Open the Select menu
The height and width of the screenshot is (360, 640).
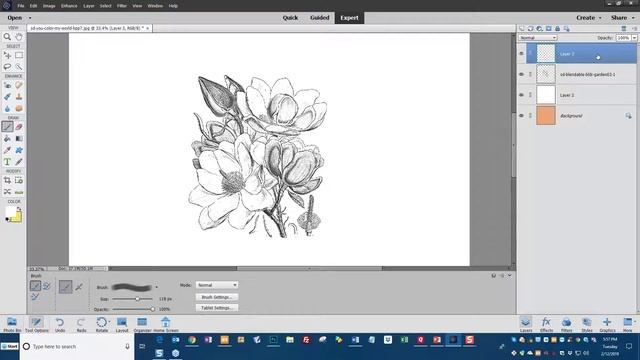105,6
